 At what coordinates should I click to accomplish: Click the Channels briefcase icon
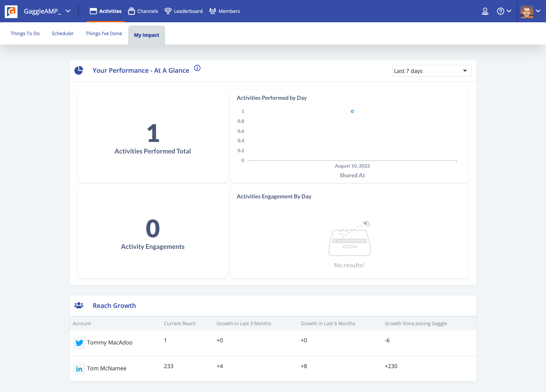click(x=131, y=11)
